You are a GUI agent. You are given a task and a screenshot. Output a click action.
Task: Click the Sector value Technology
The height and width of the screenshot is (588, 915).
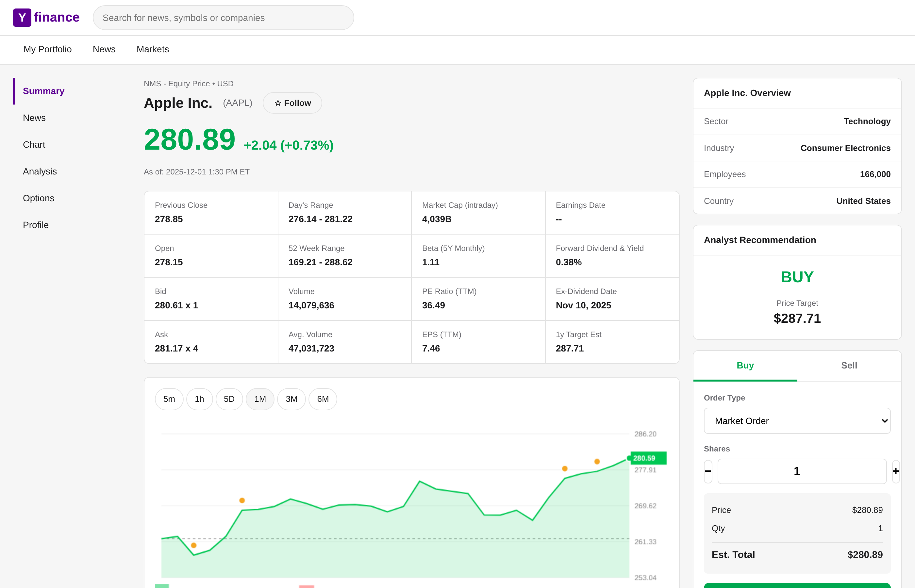pyautogui.click(x=867, y=122)
